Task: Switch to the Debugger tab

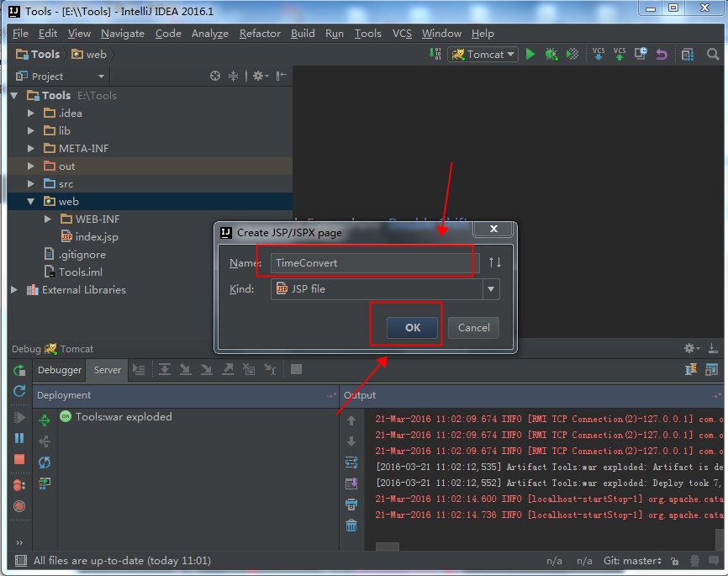Action: [60, 370]
